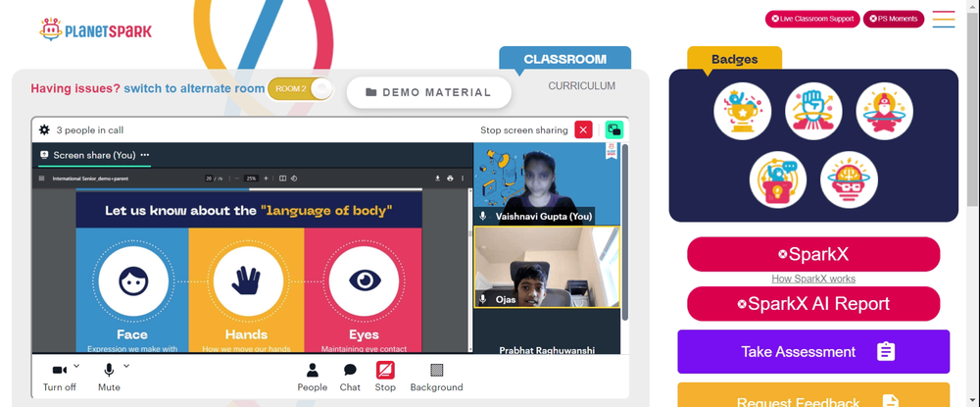The height and width of the screenshot is (407, 980).
Task: Select Vaishnavi Gupta video tile
Action: pyautogui.click(x=547, y=183)
